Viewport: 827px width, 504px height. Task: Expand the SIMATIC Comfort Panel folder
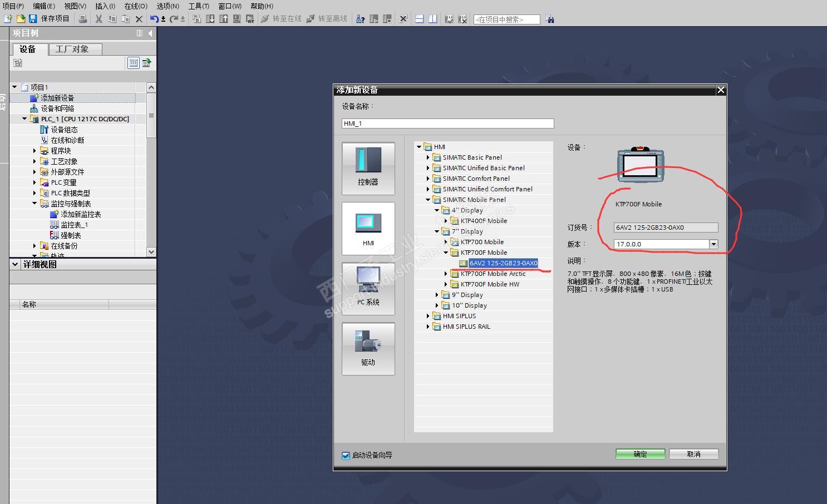[x=428, y=179]
